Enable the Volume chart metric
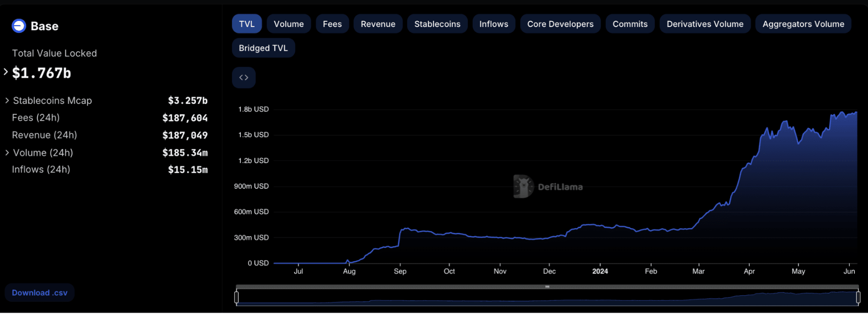 click(288, 24)
